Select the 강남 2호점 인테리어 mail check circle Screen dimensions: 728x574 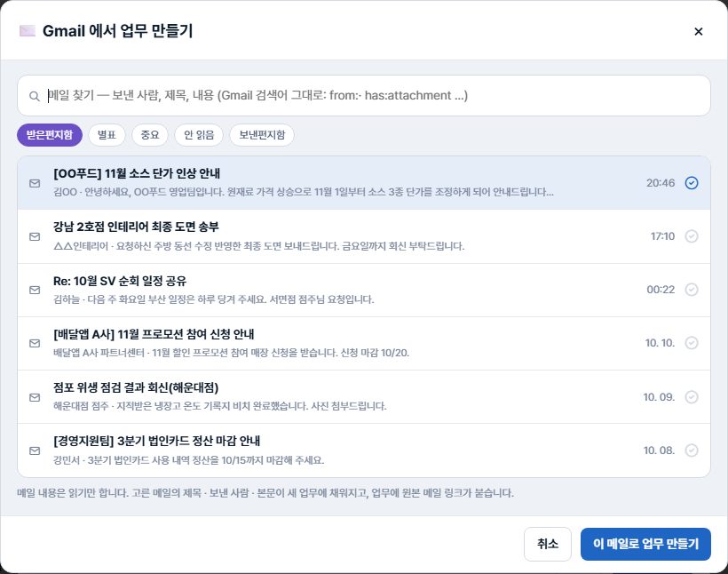(x=692, y=236)
